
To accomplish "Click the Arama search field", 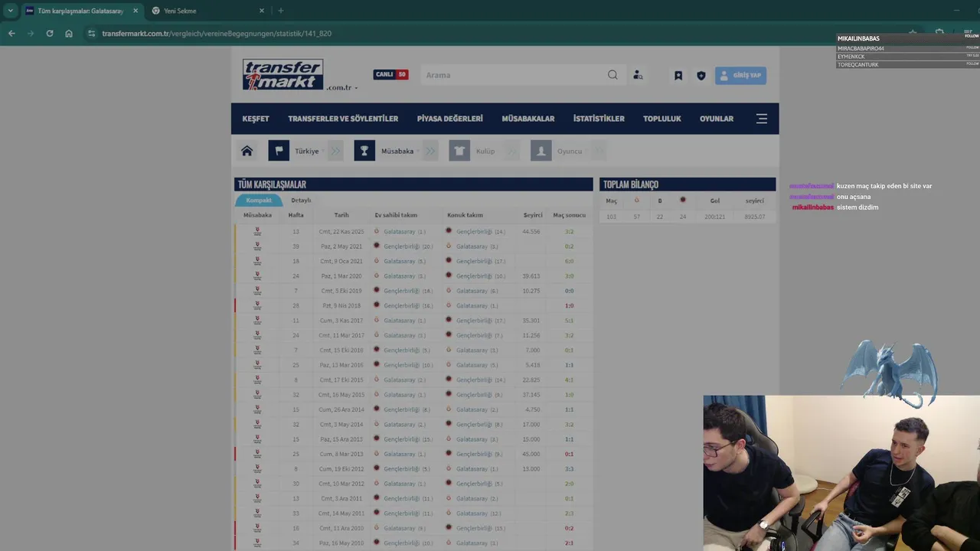I will [x=513, y=75].
